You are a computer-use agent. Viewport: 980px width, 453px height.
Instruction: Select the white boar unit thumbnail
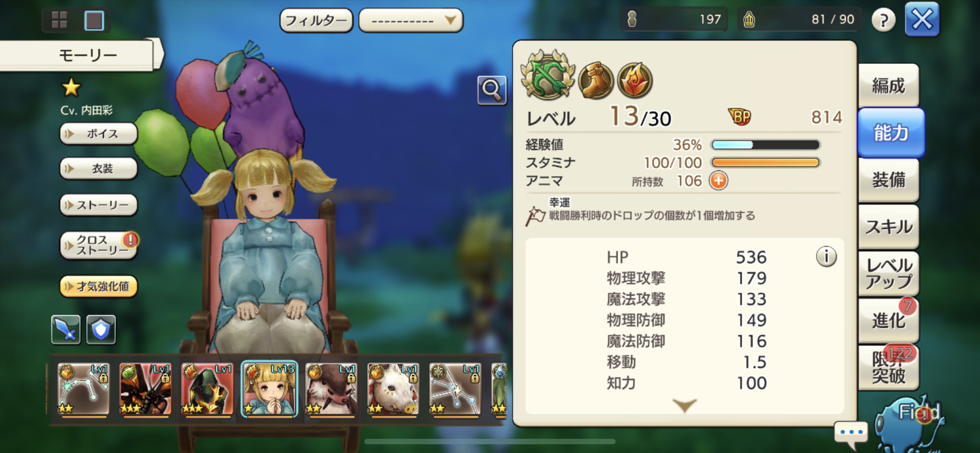pos(393,390)
